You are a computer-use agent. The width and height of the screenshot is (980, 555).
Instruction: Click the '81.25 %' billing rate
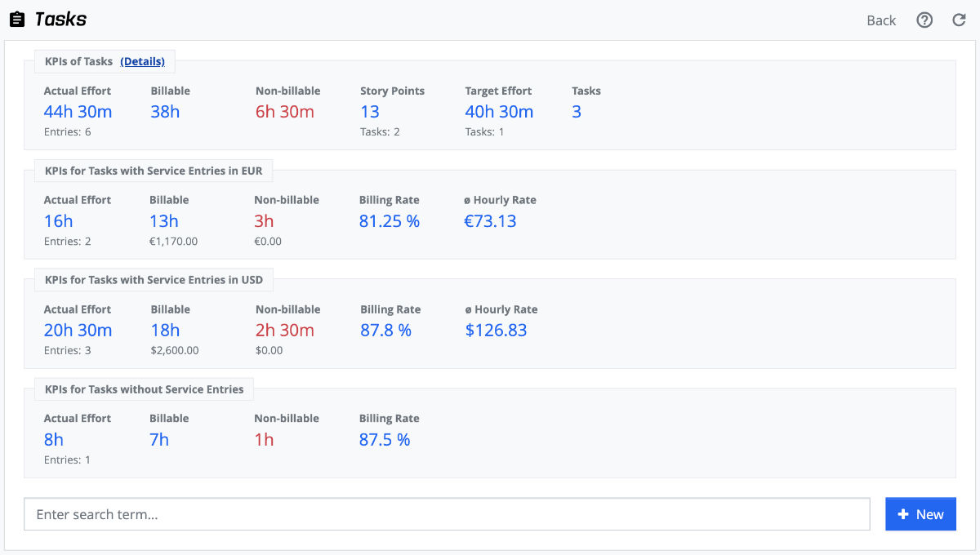click(390, 221)
